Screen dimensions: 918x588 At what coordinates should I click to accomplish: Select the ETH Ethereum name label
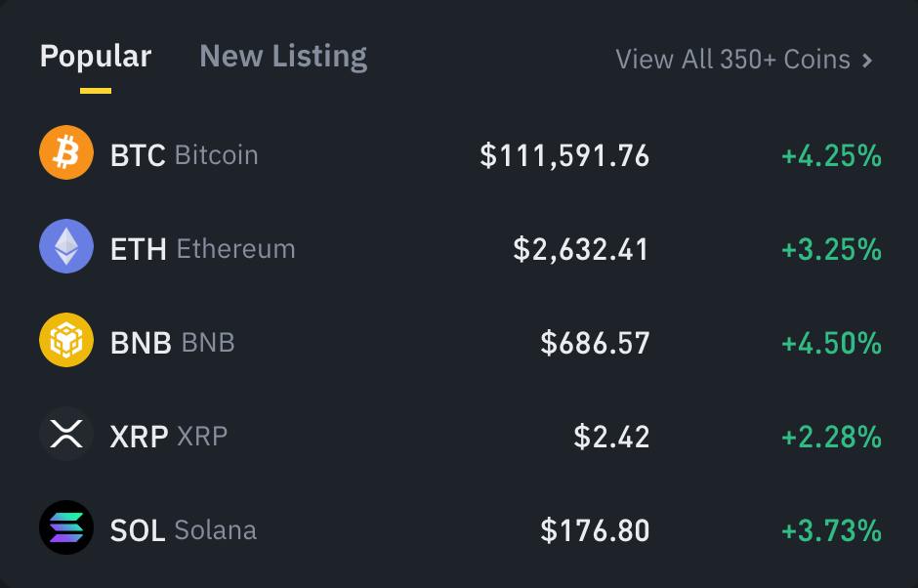[x=202, y=249]
